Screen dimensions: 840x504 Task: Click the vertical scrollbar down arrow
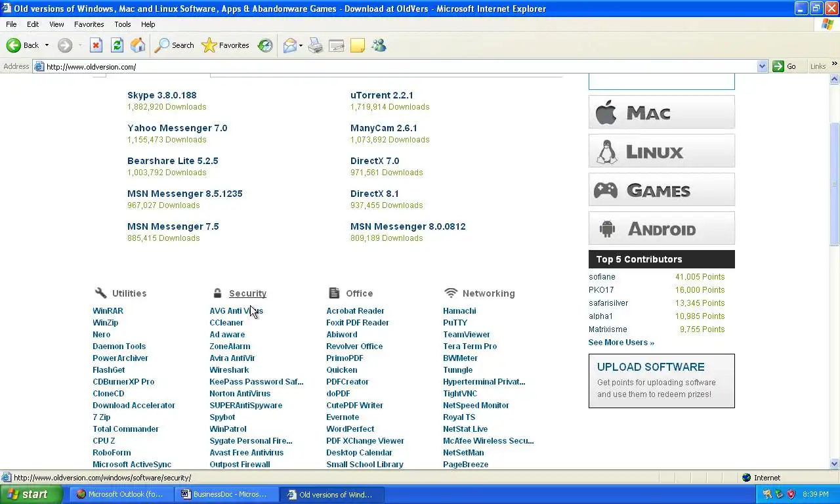(835, 463)
